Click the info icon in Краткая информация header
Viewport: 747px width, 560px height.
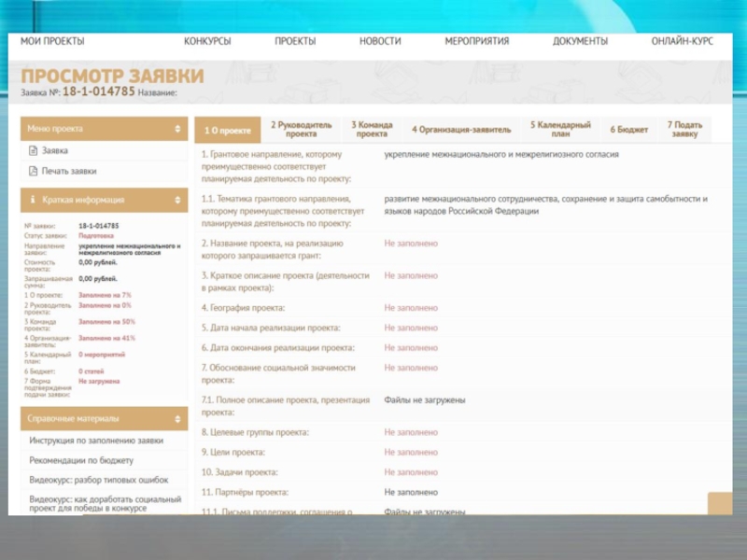coord(33,200)
